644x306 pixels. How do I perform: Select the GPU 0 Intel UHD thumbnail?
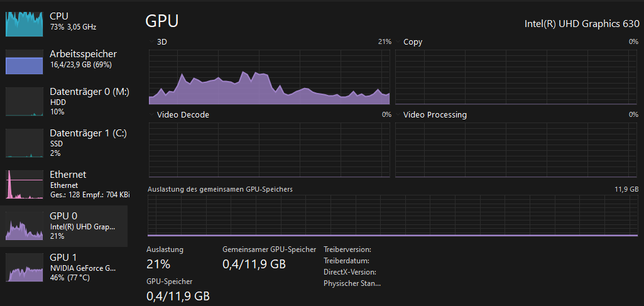click(x=25, y=226)
